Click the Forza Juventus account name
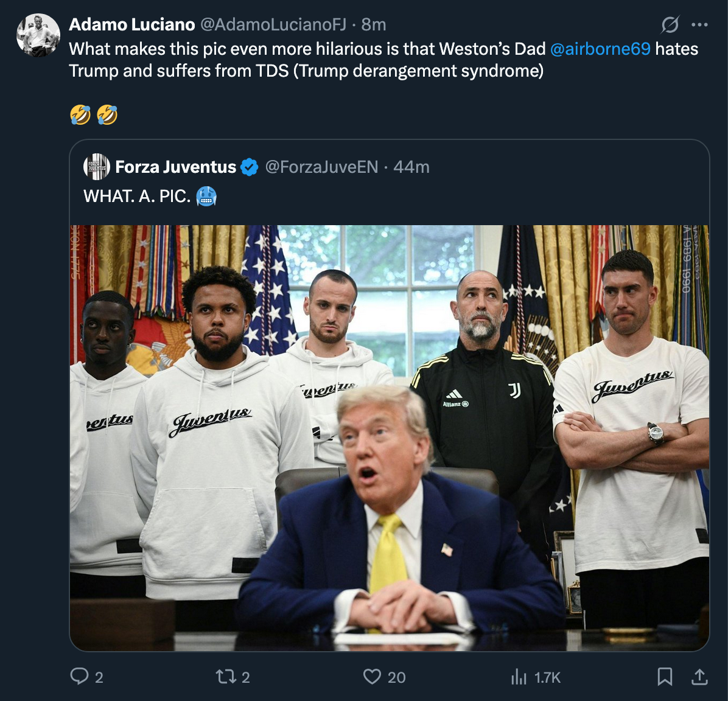The image size is (728, 701). (x=175, y=167)
